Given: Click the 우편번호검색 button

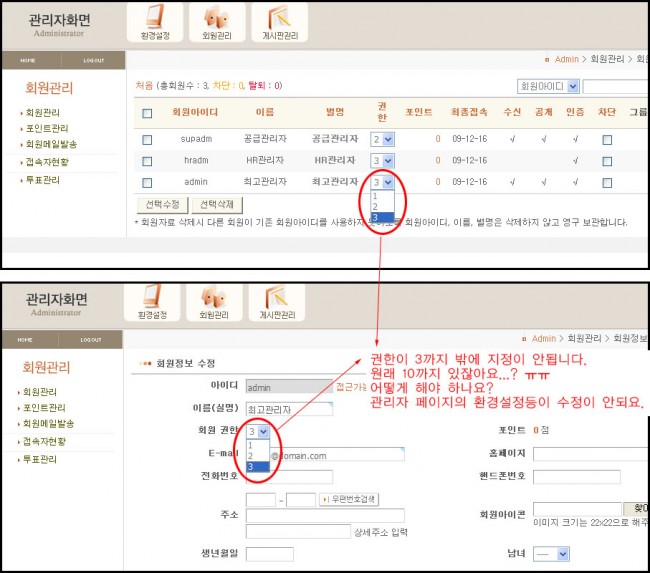Looking at the screenshot, I should pyautogui.click(x=349, y=499).
